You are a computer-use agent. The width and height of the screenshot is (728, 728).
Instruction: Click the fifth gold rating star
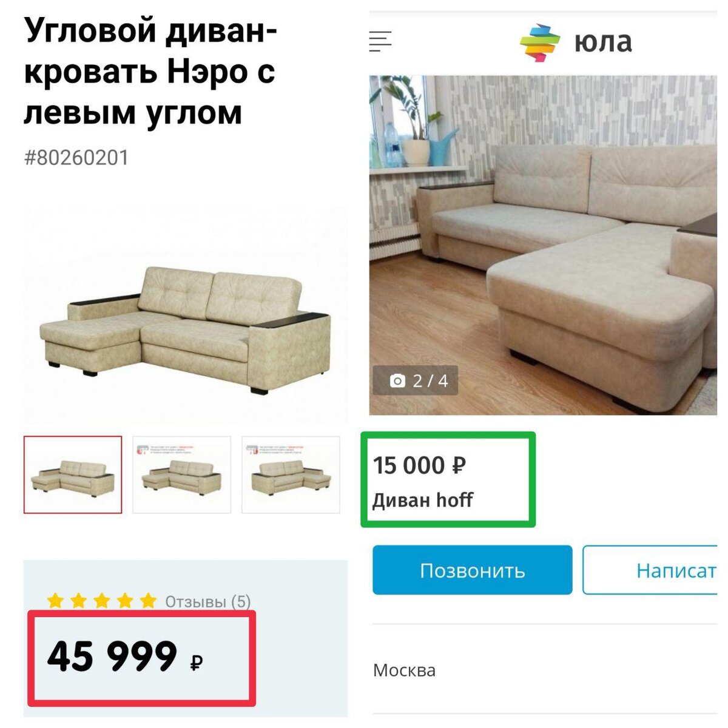click(x=148, y=601)
